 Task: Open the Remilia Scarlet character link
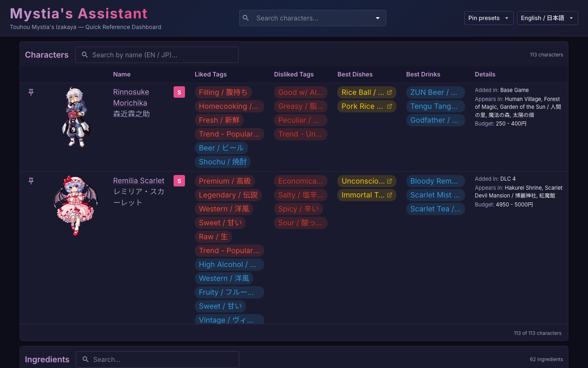tap(139, 180)
